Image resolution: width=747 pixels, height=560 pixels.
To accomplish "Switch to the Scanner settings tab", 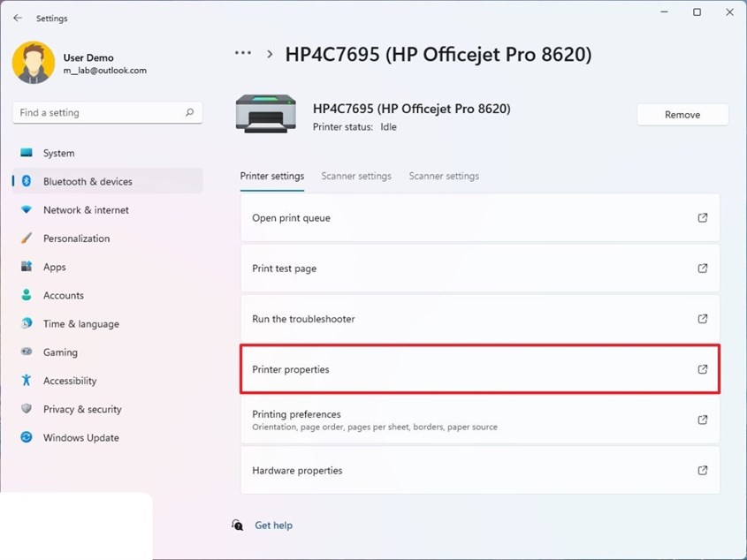I will (x=356, y=176).
